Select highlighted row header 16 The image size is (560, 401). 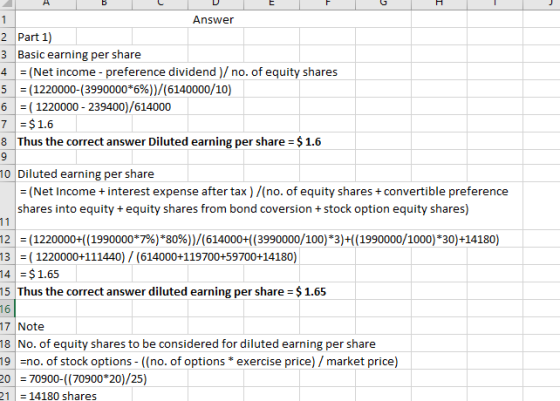point(8,309)
